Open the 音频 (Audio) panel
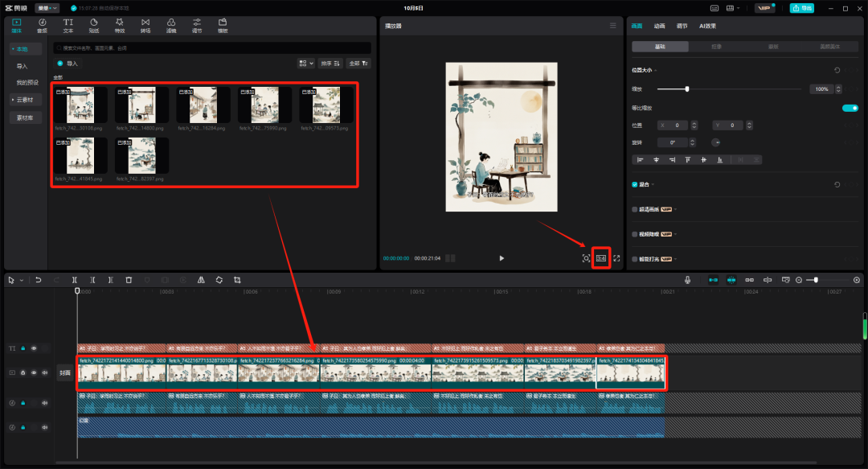This screenshot has width=868, height=469. pyautogui.click(x=42, y=26)
